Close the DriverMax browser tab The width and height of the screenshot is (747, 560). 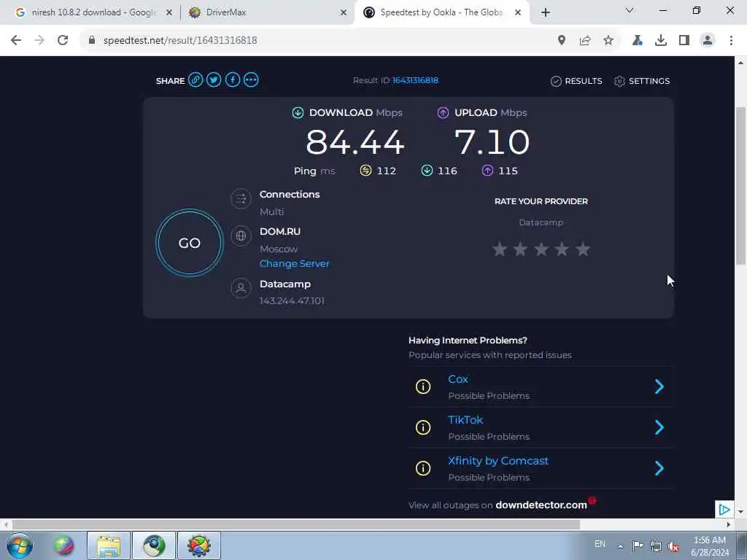pos(344,13)
